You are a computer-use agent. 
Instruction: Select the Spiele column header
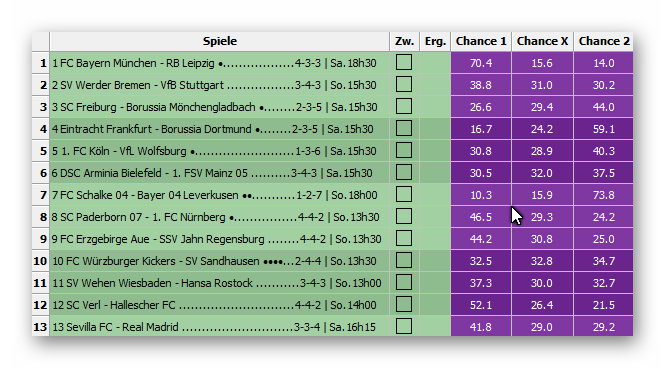(219, 41)
